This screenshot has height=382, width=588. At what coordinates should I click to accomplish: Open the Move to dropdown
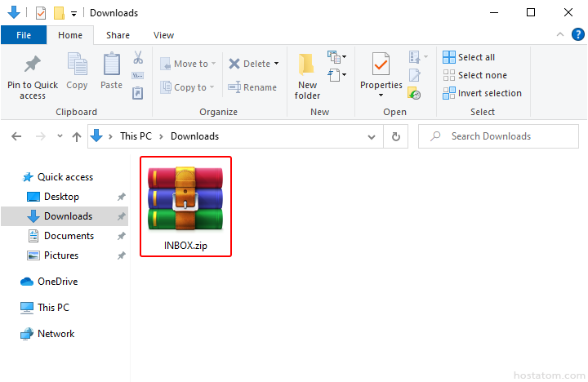(x=188, y=64)
